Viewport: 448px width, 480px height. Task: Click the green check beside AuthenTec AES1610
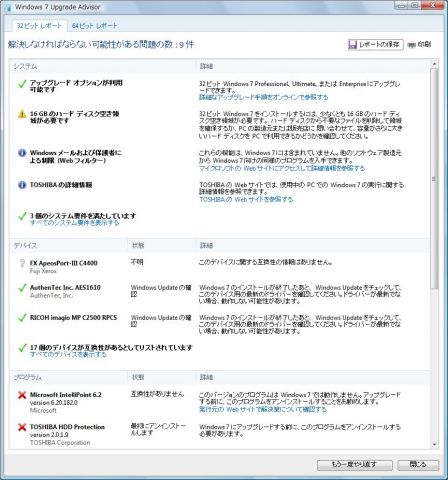point(22,288)
